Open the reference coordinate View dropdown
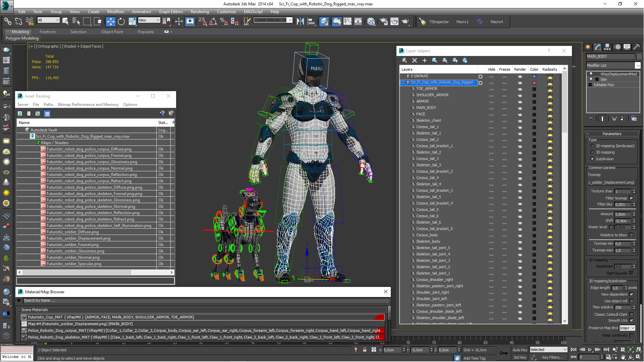 point(149,20)
